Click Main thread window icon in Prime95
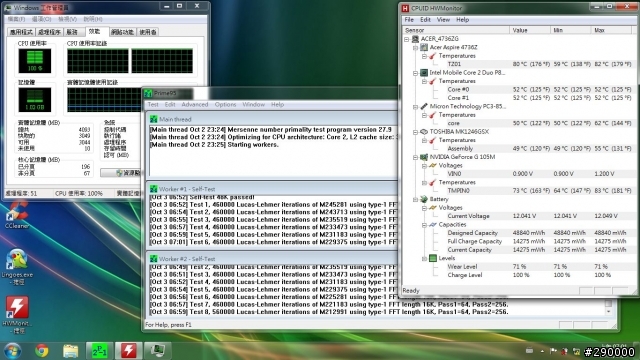640x360 pixels. click(153, 119)
